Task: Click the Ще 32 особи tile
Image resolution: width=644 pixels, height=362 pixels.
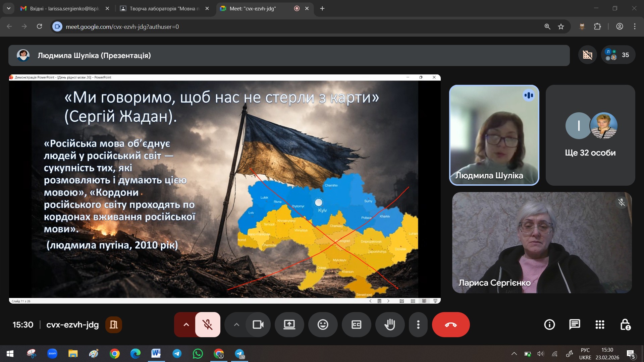Action: pyautogui.click(x=590, y=135)
